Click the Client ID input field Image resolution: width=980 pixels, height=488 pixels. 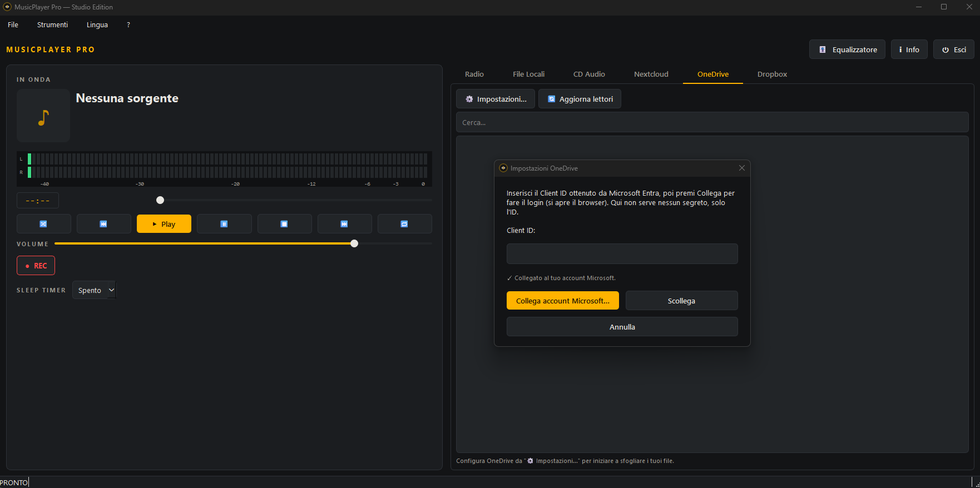click(x=622, y=253)
